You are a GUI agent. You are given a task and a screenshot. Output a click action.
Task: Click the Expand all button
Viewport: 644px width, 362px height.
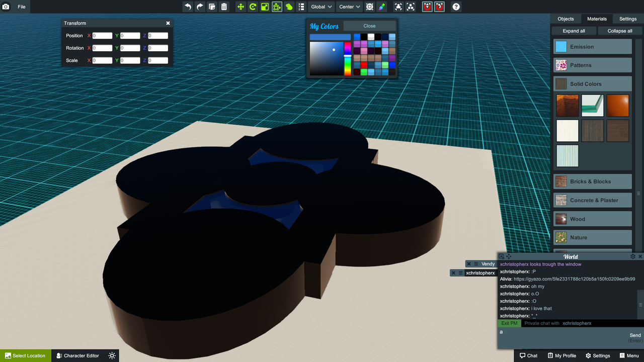574,31
